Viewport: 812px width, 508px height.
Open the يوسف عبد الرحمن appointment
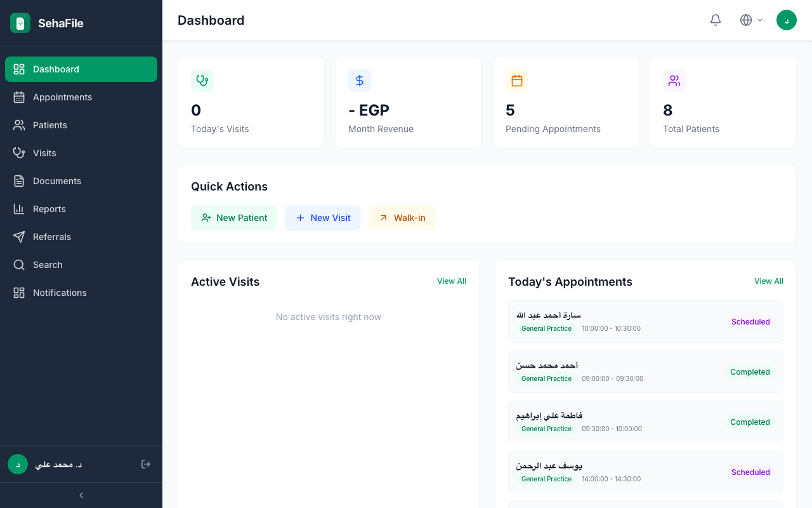(646, 472)
